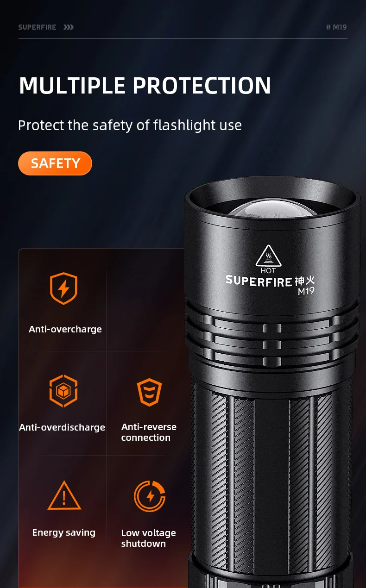Click the MULTIPLE PROTECTION headline
Viewport: 366px width, 588px height.
(x=145, y=86)
